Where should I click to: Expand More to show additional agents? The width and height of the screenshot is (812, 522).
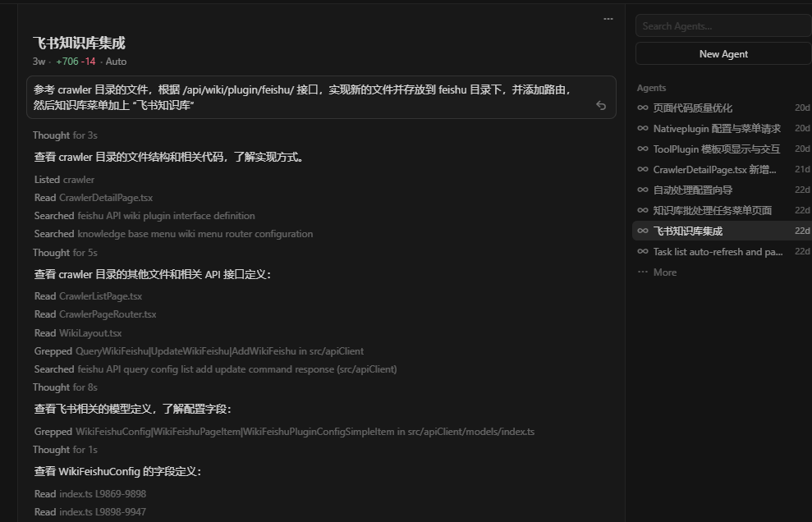(664, 272)
